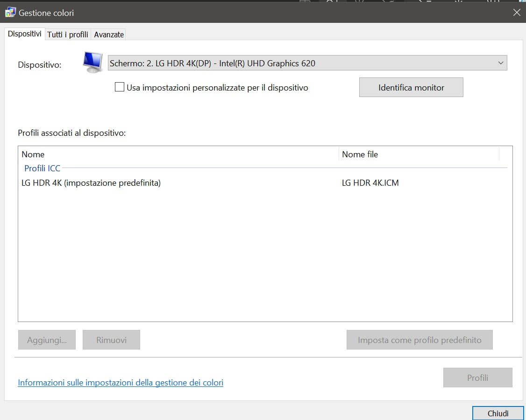Click the Chiudi button
The image size is (526, 420).
pyautogui.click(x=498, y=413)
